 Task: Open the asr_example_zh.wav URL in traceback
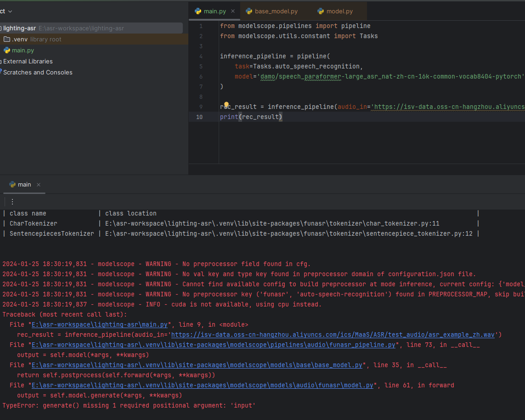tap(333, 335)
